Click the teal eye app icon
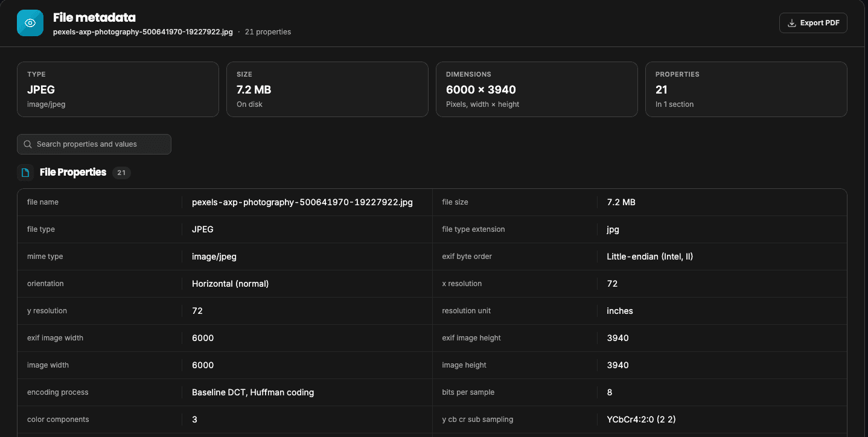This screenshot has width=868, height=437. (30, 23)
